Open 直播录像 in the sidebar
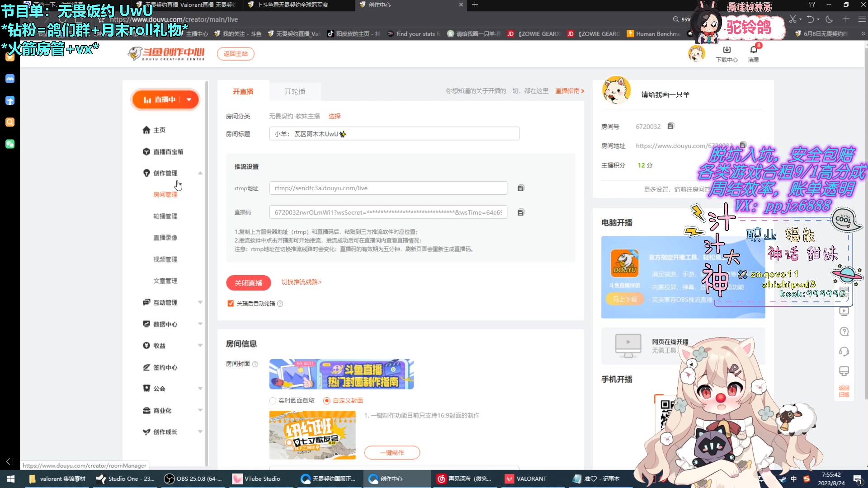Screen dimensions: 868x488 coord(165,238)
